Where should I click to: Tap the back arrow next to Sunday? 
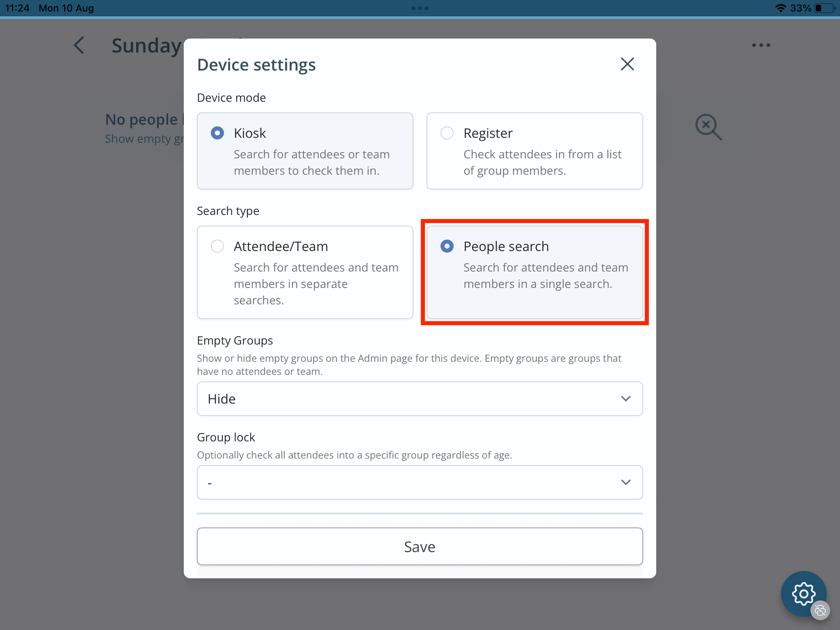click(79, 45)
